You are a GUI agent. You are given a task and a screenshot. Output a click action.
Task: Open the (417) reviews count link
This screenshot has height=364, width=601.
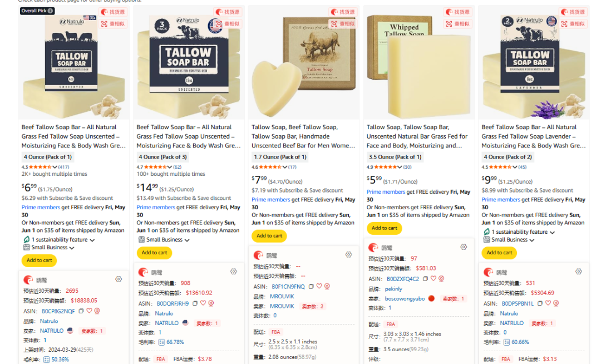click(x=63, y=167)
